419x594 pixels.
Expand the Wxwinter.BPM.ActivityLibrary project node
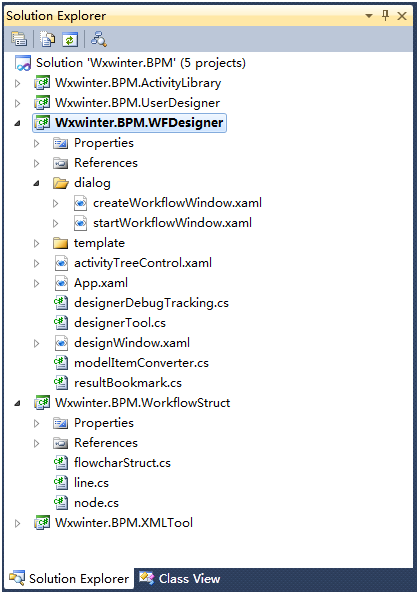[x=17, y=83]
